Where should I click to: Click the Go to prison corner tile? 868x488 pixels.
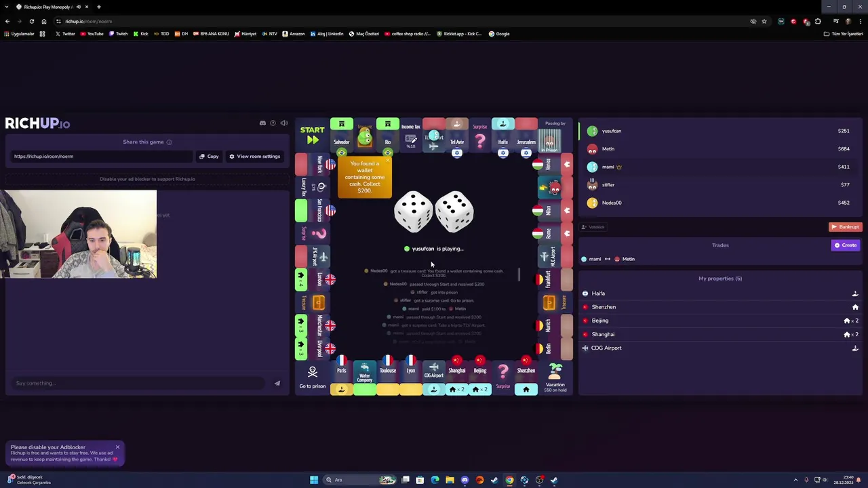tap(313, 378)
